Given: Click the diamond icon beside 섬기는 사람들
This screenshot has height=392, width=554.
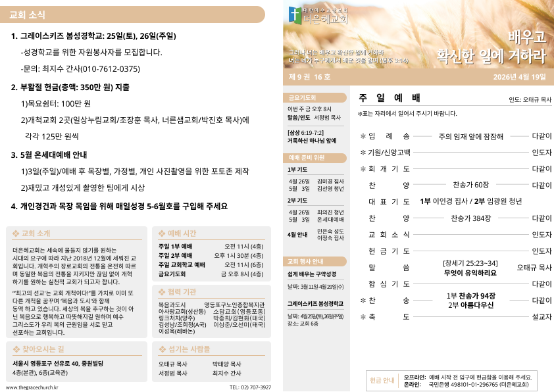Looking at the screenshot, I should tap(162, 349).
